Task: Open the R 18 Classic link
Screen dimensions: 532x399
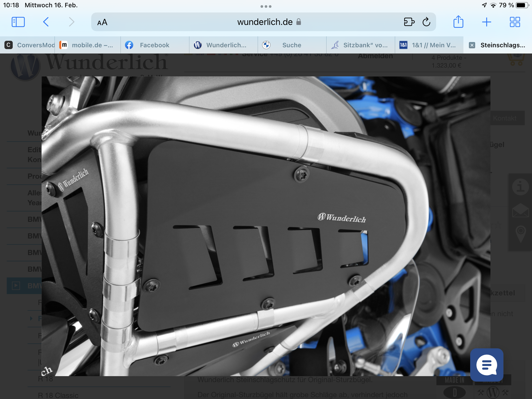Action: click(58, 395)
